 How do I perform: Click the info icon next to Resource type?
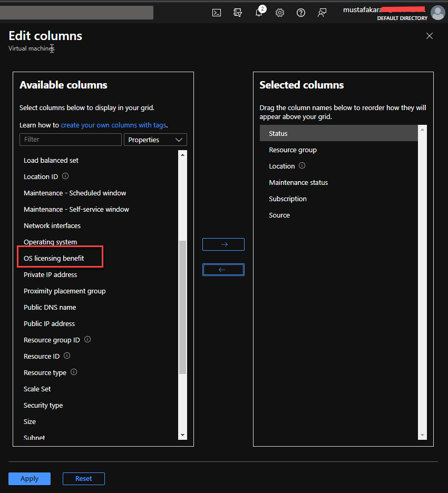coord(74,372)
